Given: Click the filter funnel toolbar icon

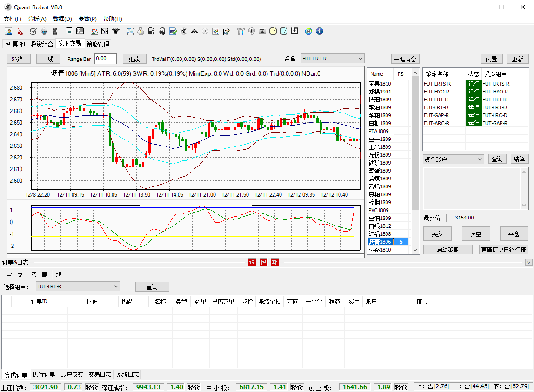Looking at the screenshot, I should (x=105, y=31).
